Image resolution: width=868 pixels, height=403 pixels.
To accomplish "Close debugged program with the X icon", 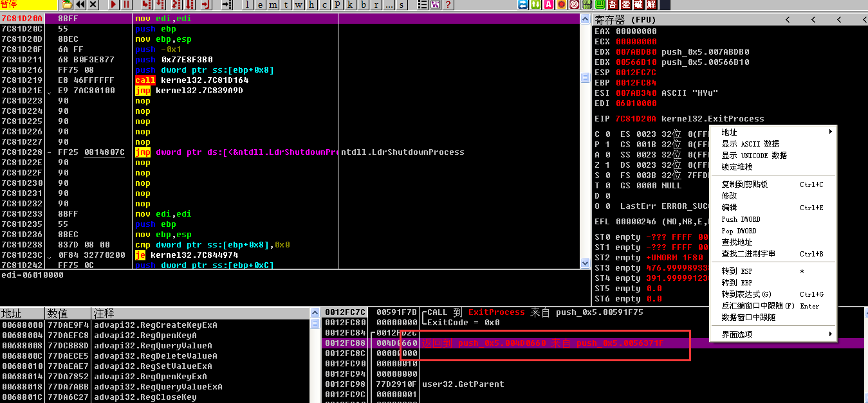I will tap(93, 5).
